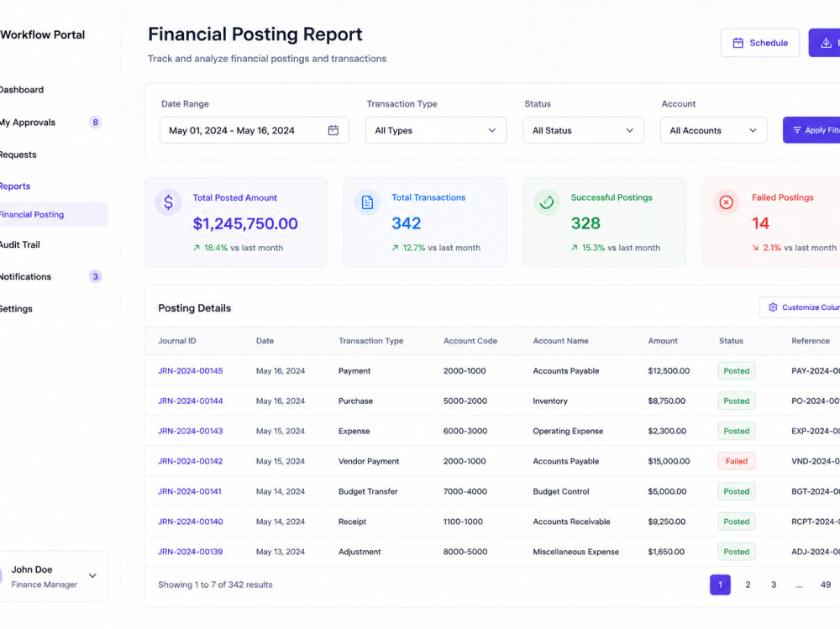Click the Accounts Receivable cell
840x629 pixels.
pos(571,522)
